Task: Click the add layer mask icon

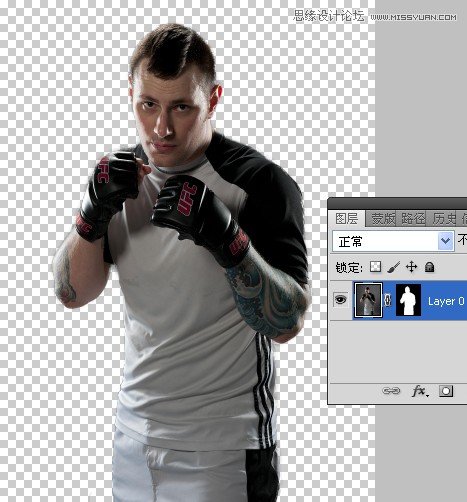Action: (446, 391)
